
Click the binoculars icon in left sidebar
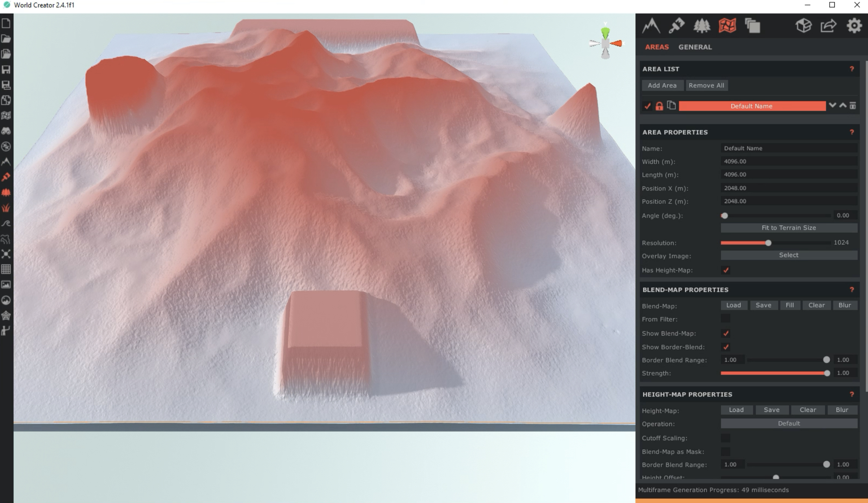6,131
